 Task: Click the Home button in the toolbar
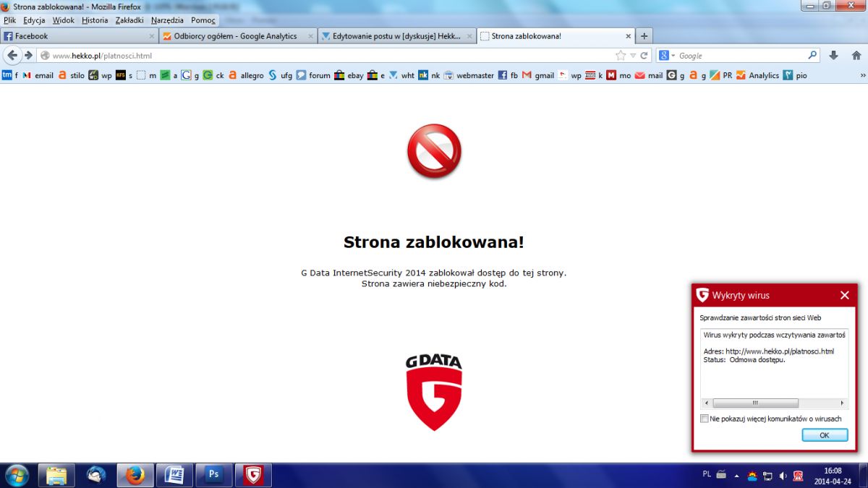click(855, 56)
